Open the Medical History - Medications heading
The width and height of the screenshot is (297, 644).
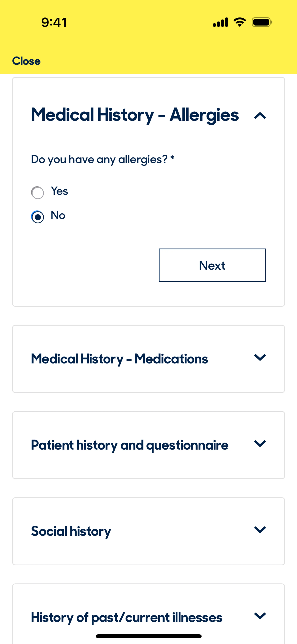click(119, 359)
